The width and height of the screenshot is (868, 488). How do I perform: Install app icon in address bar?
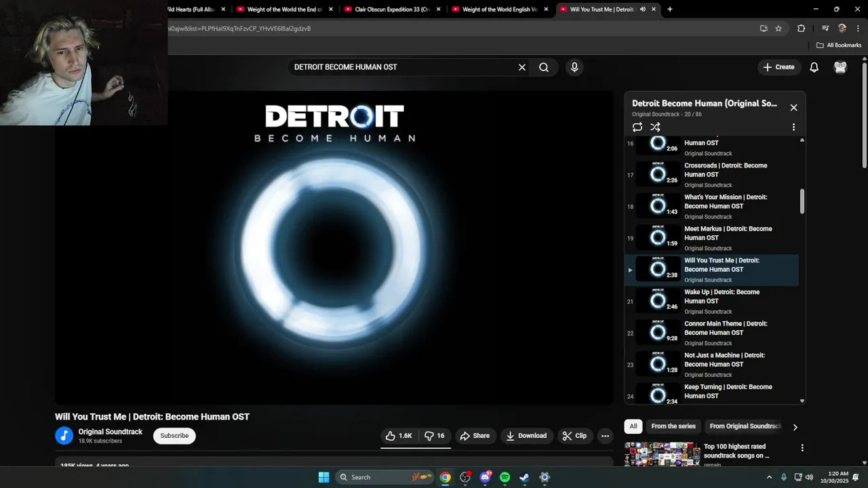tap(764, 28)
